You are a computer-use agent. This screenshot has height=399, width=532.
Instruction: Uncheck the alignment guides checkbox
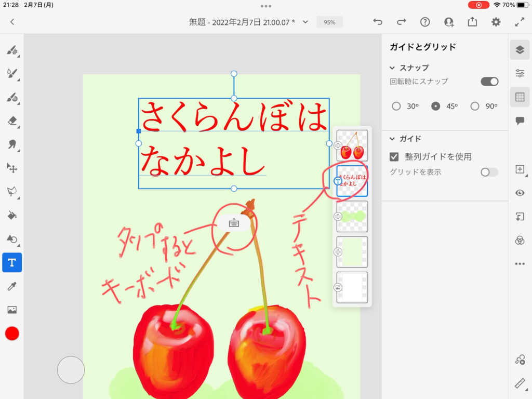[394, 156]
